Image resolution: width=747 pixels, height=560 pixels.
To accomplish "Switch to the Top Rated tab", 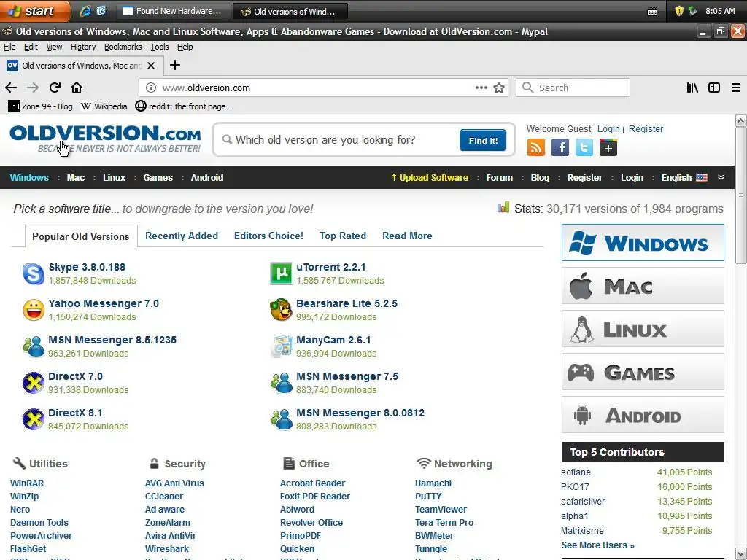I will coord(343,236).
